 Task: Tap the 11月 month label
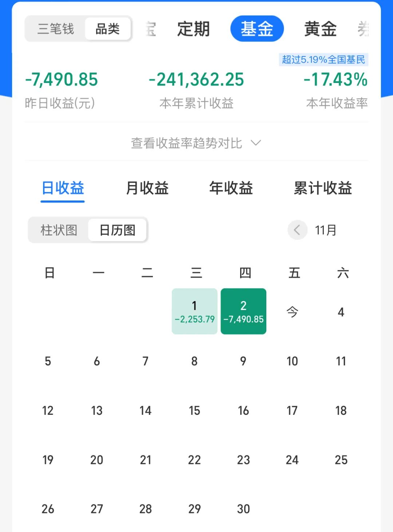[326, 230]
